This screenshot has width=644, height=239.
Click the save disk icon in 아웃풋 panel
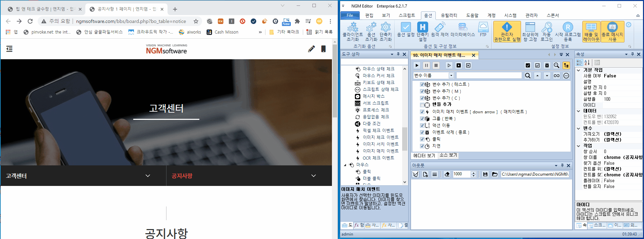pyautogui.click(x=485, y=174)
